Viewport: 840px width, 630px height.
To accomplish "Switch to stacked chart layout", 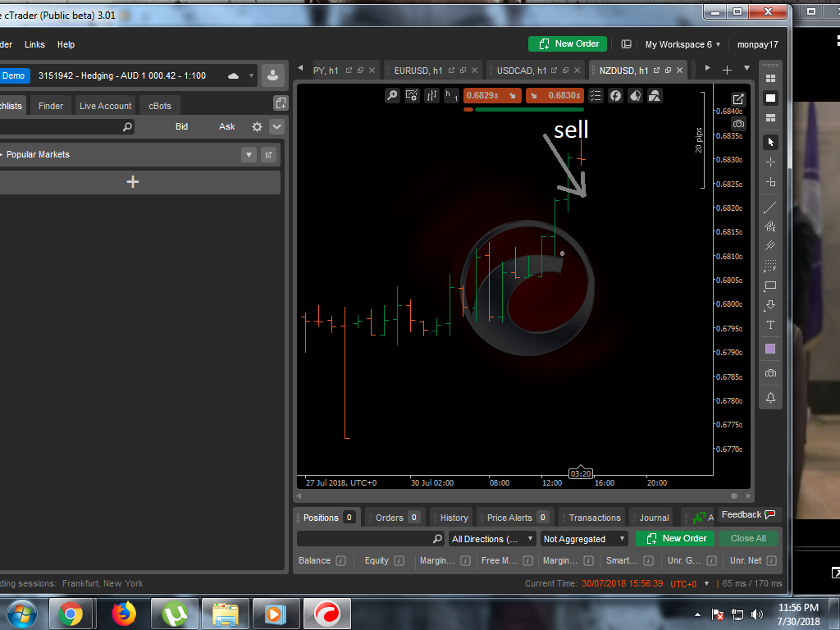I will pos(771,118).
